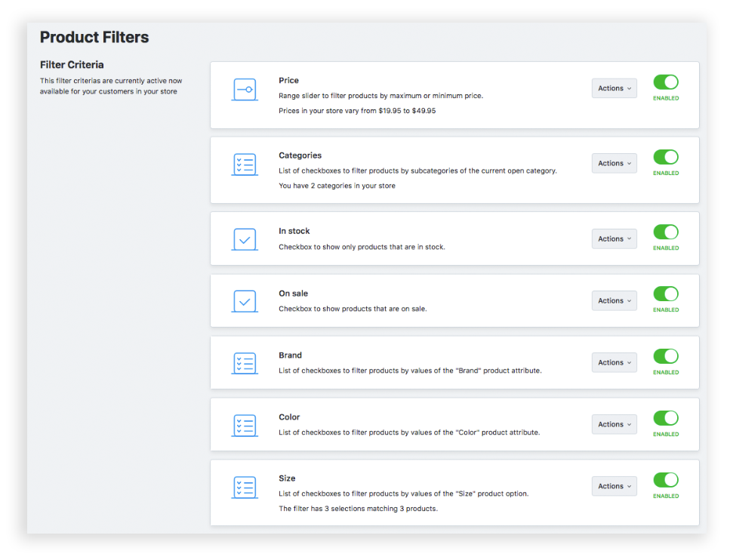Disable the Price filter toggle
The width and height of the screenshot is (730, 560).
(666, 82)
